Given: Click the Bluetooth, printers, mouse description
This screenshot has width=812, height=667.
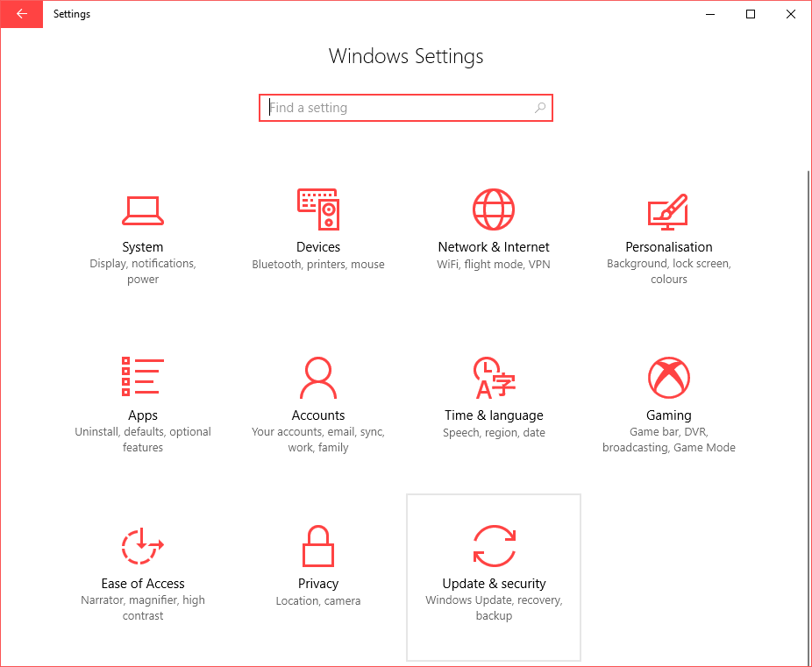Looking at the screenshot, I should (318, 265).
